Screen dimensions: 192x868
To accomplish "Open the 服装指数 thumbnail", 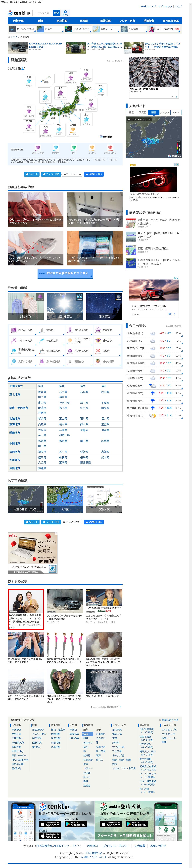I will point(26,307).
